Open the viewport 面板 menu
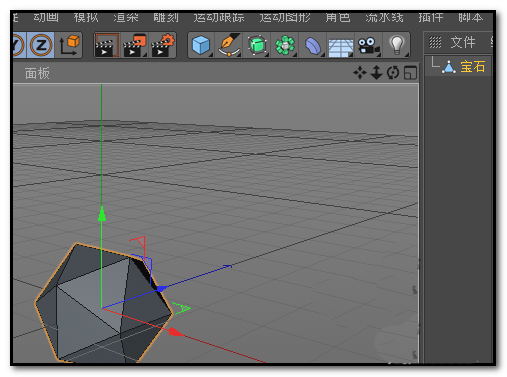This screenshot has width=507, height=377. tap(37, 73)
